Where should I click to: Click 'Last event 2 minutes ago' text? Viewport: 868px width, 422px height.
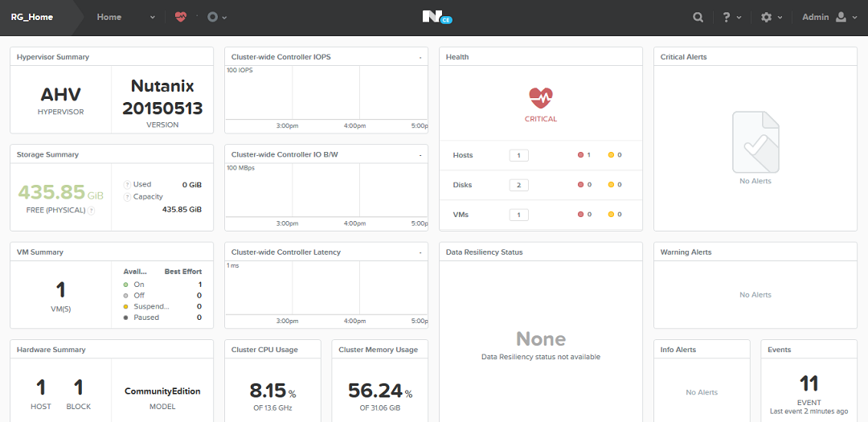pyautogui.click(x=809, y=412)
